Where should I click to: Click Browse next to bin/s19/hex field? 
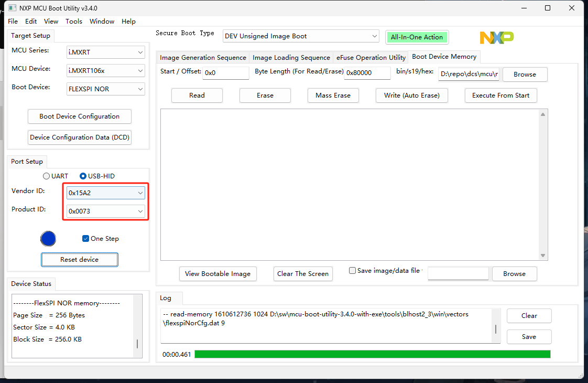point(525,75)
